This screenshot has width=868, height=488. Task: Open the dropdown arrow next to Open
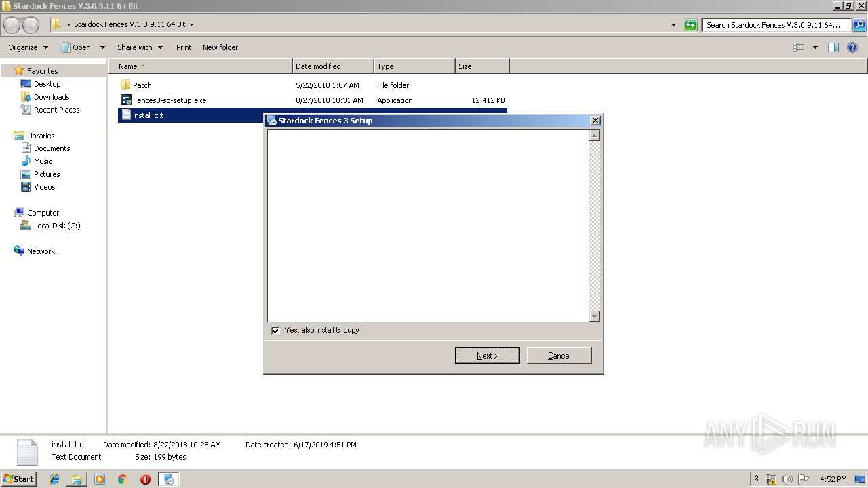click(x=102, y=47)
